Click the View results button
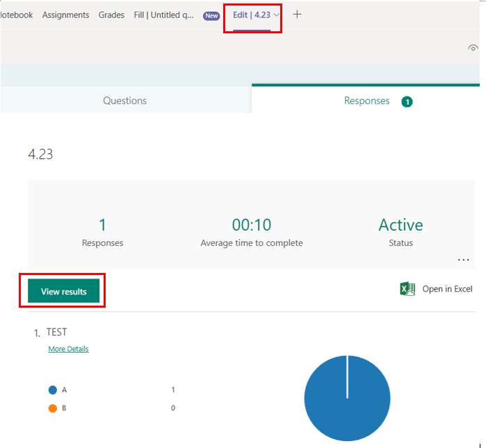The width and height of the screenshot is (486, 448). pyautogui.click(x=63, y=291)
